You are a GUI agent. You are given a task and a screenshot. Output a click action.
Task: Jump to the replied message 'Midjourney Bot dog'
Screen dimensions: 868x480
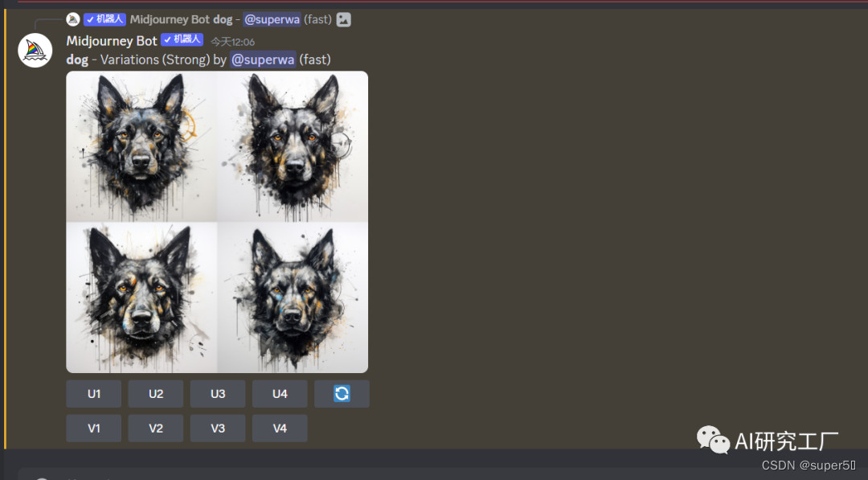(182, 19)
